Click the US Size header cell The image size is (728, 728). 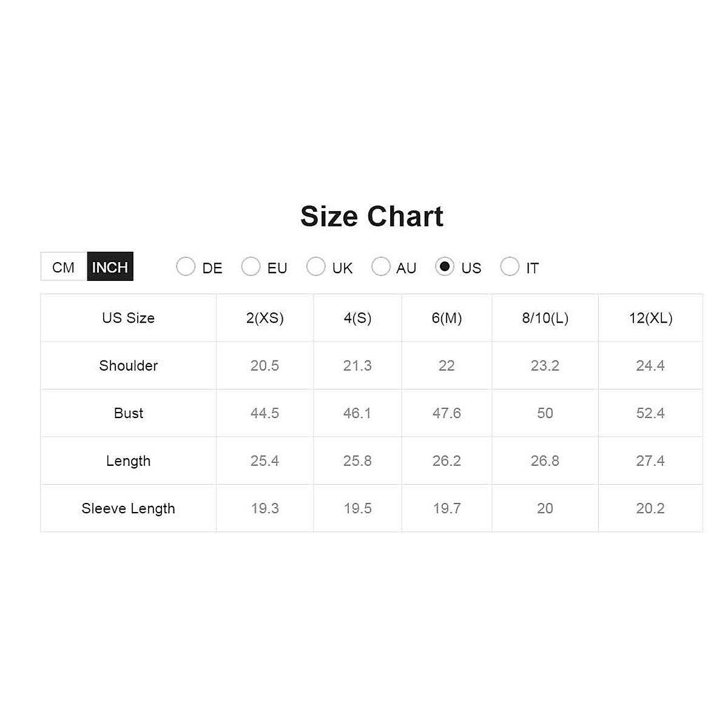(128, 318)
